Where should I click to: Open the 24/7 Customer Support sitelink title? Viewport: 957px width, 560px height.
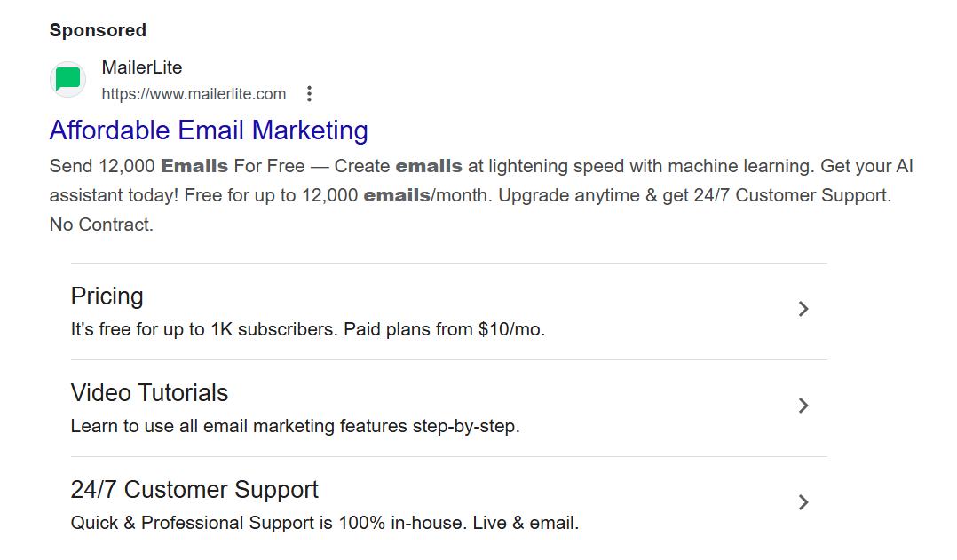click(x=194, y=489)
